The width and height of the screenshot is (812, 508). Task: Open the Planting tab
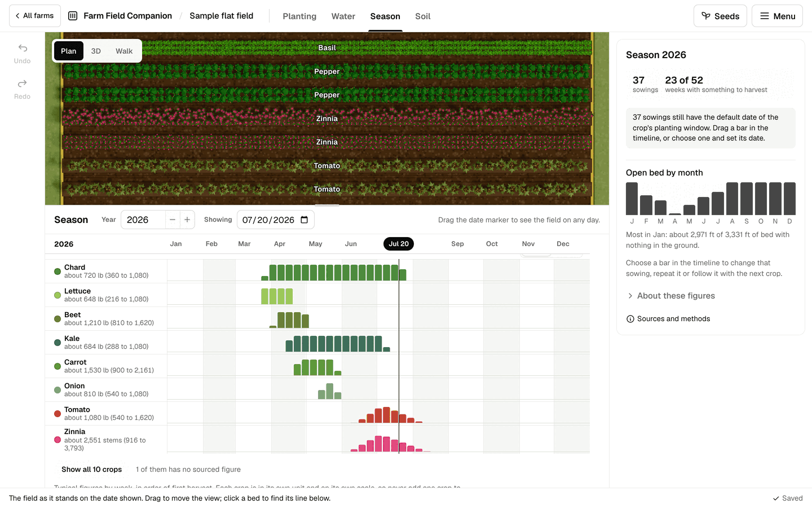299,16
